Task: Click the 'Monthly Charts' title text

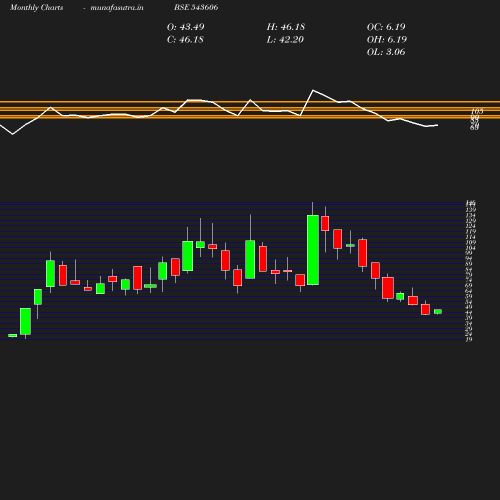Action: pos(36,7)
